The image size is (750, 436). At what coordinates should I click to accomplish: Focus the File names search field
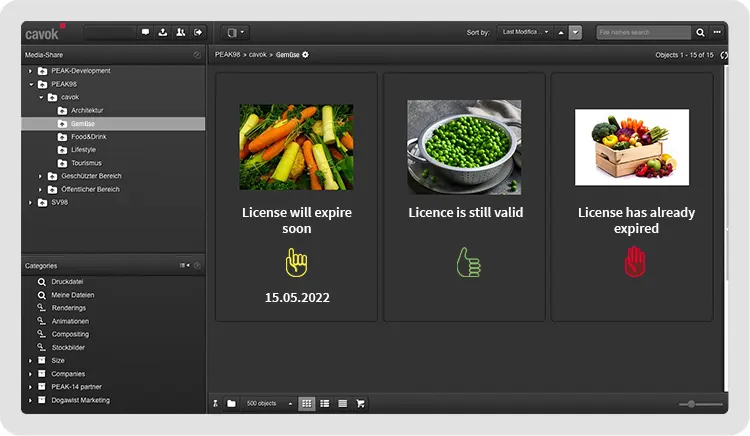(643, 33)
